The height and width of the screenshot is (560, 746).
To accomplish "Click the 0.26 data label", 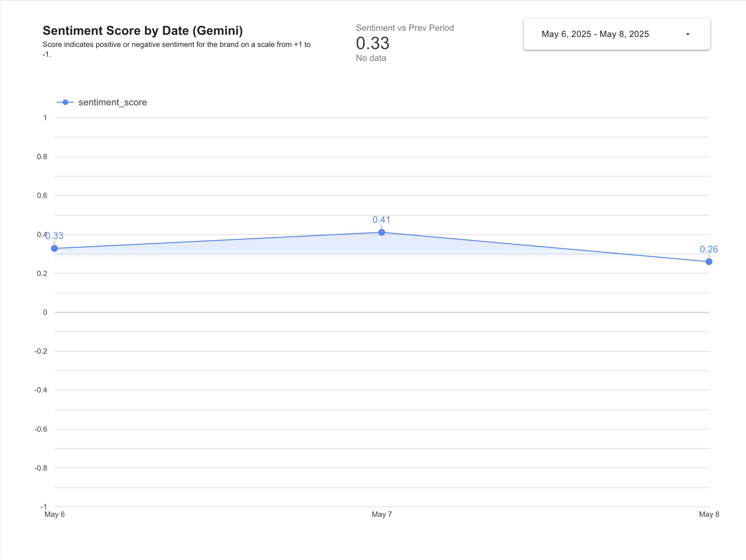I will (709, 249).
